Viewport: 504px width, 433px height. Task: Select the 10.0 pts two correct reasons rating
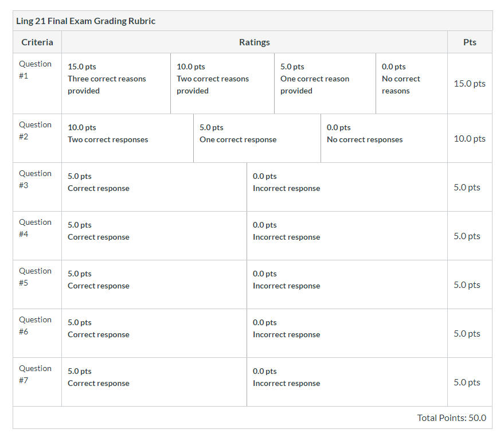[222, 83]
